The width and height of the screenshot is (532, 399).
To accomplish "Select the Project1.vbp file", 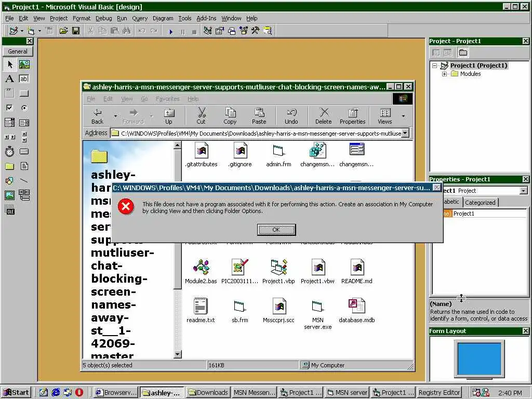I will [x=278, y=271].
